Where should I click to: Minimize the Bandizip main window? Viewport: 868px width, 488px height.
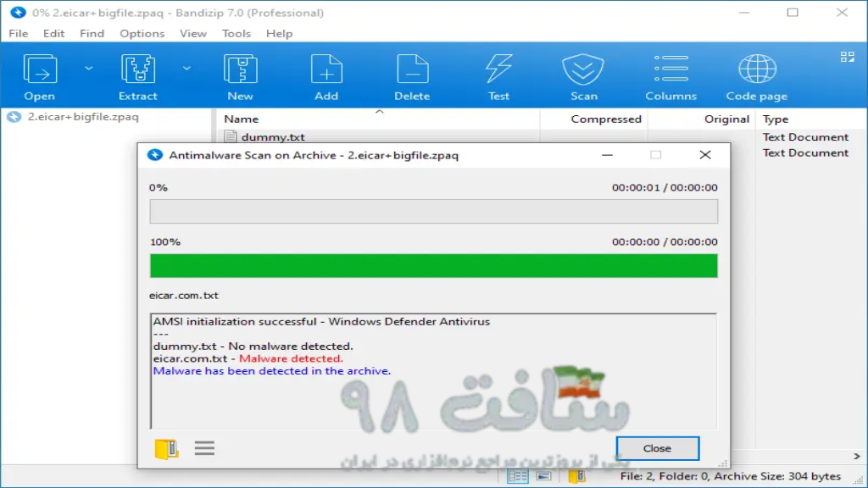click(x=743, y=12)
